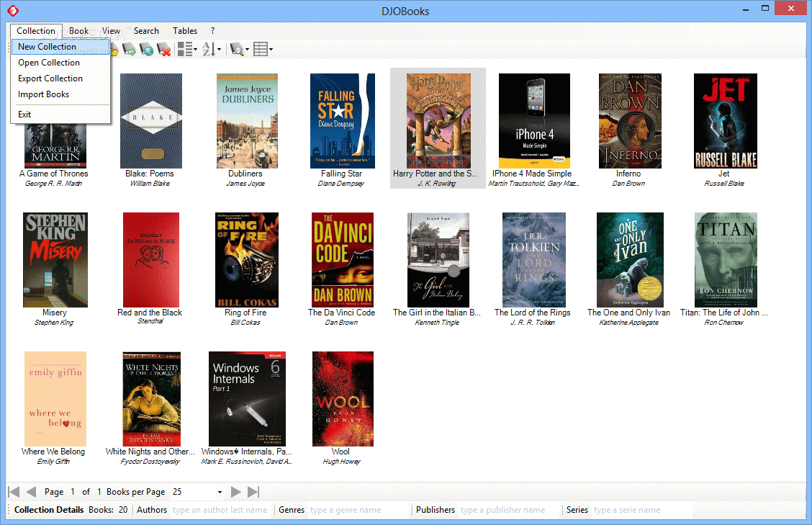Click the Authors last name filter field

point(220,510)
